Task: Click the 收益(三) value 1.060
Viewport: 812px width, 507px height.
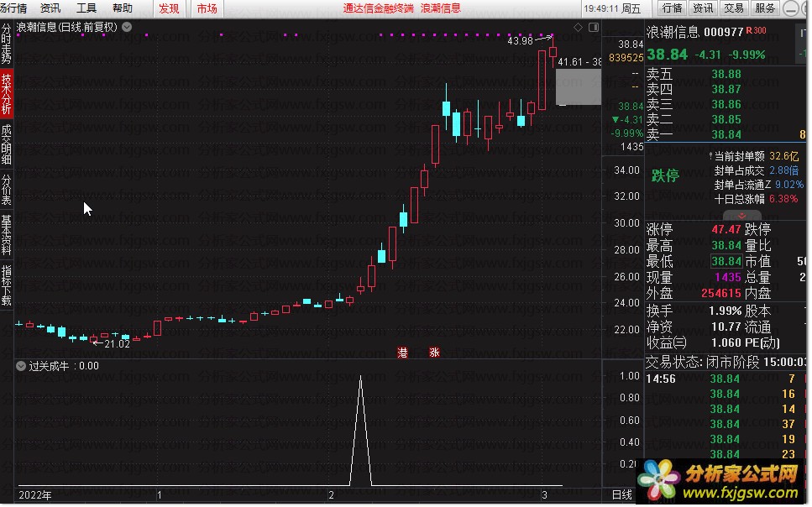Action: pos(726,342)
